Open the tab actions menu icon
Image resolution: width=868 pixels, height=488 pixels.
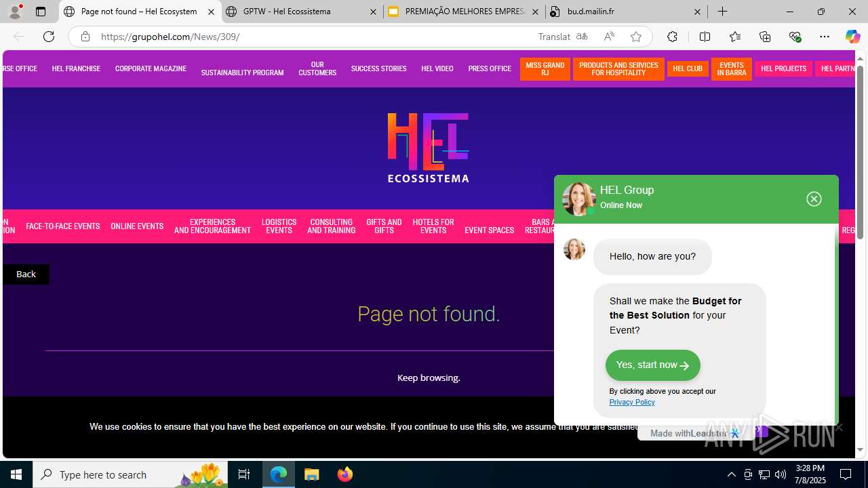(41, 12)
